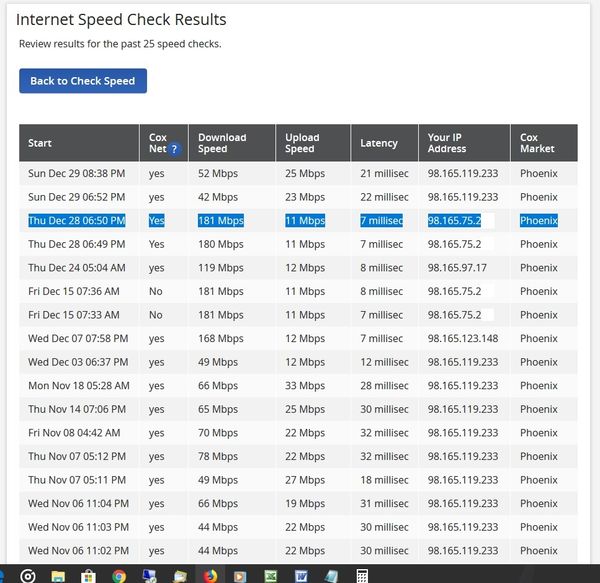Click the 98.165.123.148 IP address cell
Image resolution: width=600 pixels, height=583 pixels.
click(463, 338)
